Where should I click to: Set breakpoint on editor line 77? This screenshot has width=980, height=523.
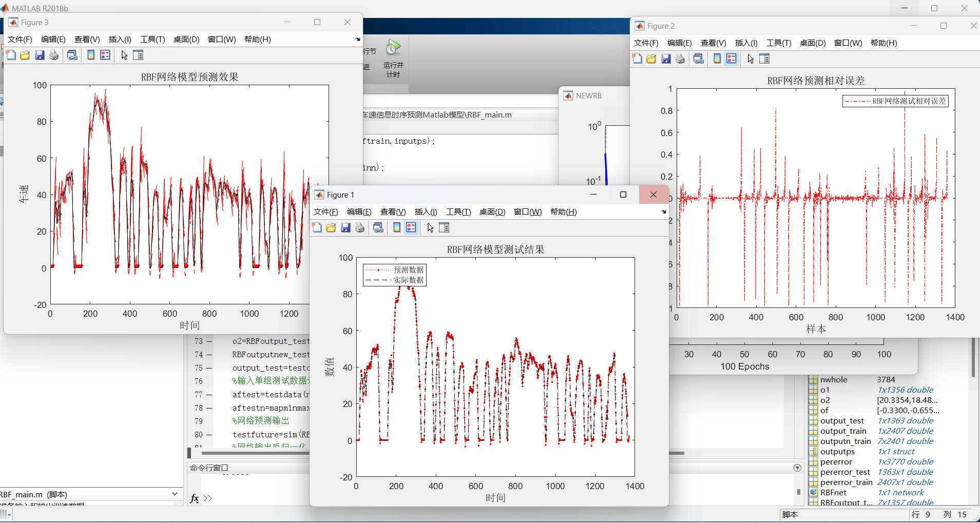(x=209, y=395)
